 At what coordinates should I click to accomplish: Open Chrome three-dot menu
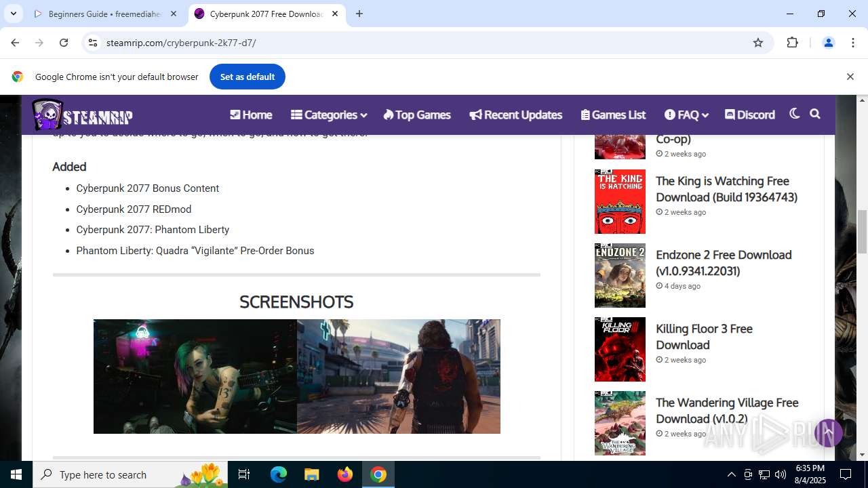point(853,43)
